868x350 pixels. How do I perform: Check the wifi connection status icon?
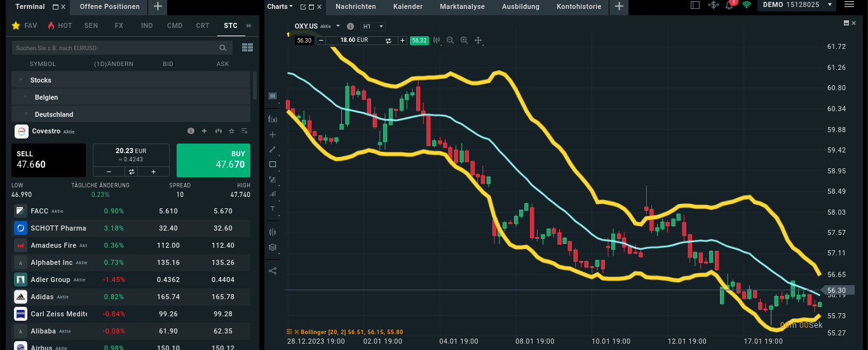(746, 5)
